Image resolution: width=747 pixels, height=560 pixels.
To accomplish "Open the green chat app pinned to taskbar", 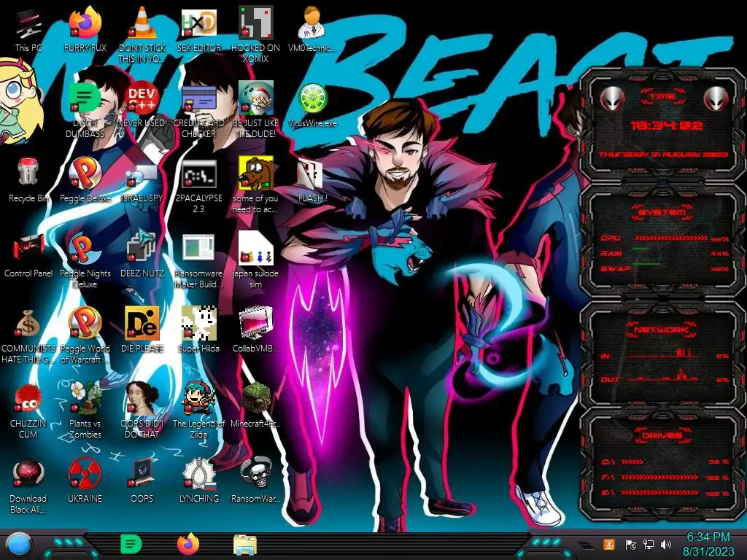I will (131, 544).
